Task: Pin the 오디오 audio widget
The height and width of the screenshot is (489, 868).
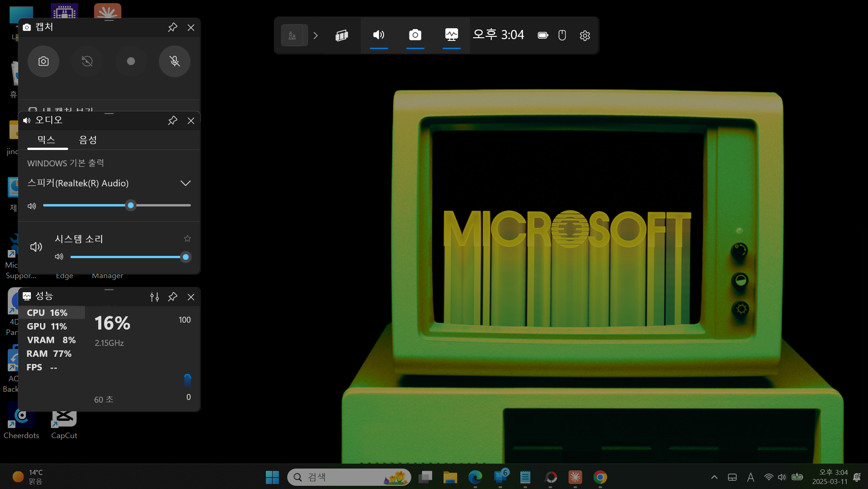Action: coord(173,120)
